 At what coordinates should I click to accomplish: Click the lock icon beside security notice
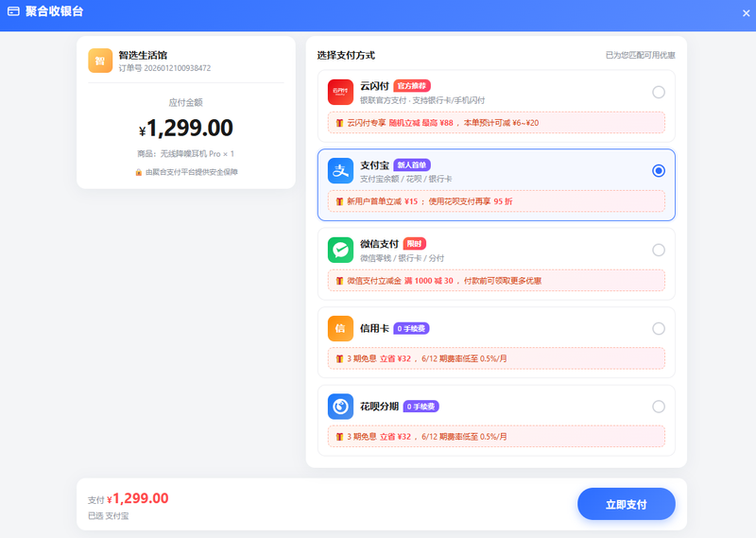point(138,172)
